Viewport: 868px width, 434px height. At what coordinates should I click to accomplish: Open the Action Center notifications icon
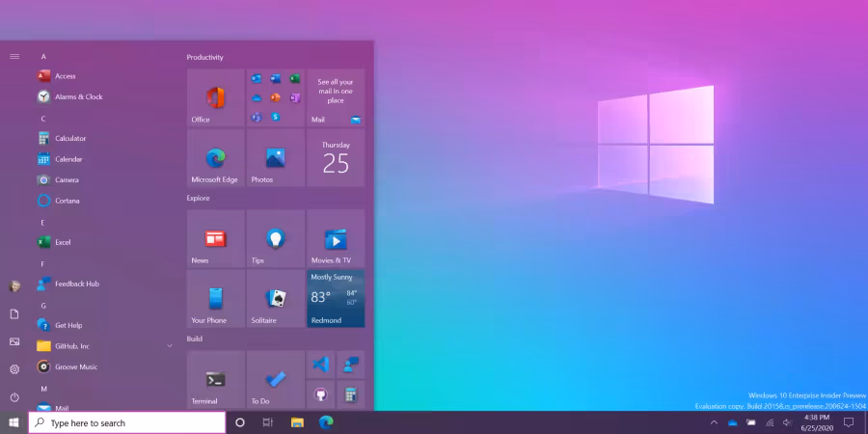(x=849, y=423)
